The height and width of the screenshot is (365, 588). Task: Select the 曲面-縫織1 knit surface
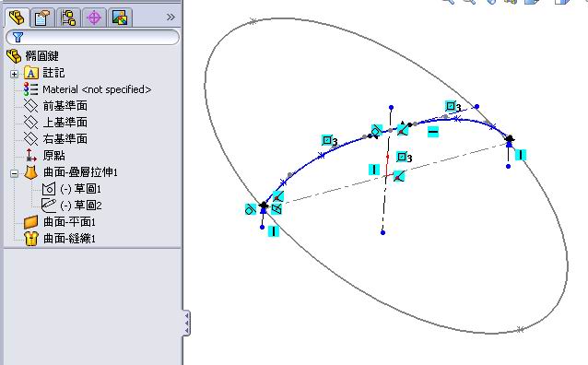(x=69, y=239)
